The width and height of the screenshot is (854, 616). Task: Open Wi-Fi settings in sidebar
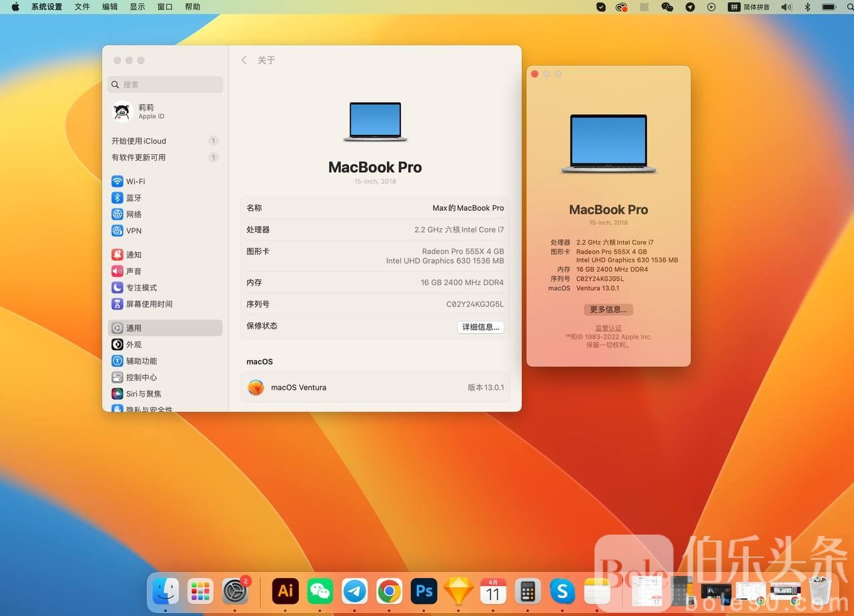[x=135, y=182]
